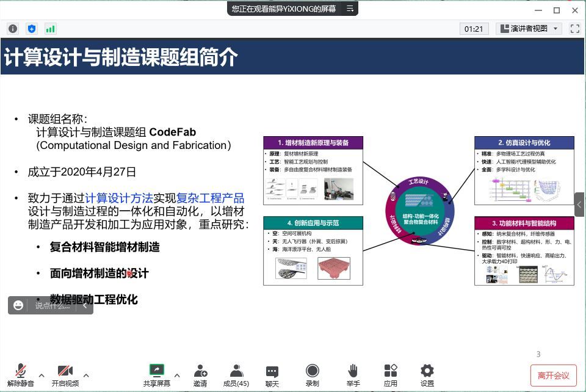Open the 演讲者视图 view dropdown

click(529, 29)
